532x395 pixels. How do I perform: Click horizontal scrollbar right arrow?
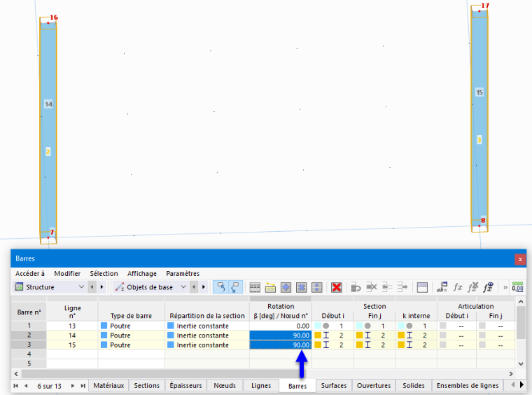511,373
